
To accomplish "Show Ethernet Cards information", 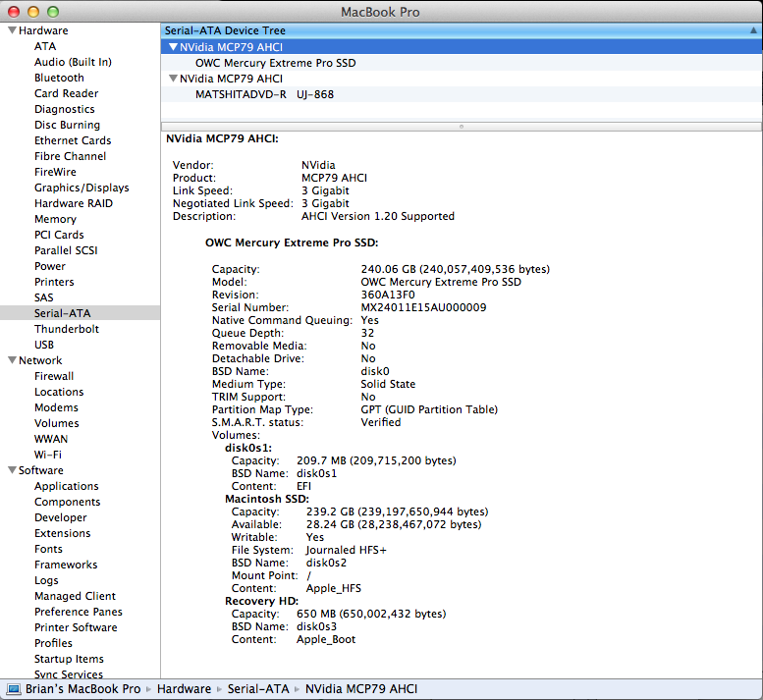I will pyautogui.click(x=73, y=140).
